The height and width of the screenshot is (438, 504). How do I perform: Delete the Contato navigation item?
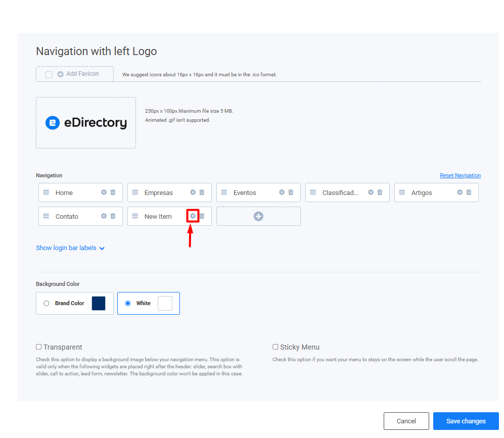point(113,216)
